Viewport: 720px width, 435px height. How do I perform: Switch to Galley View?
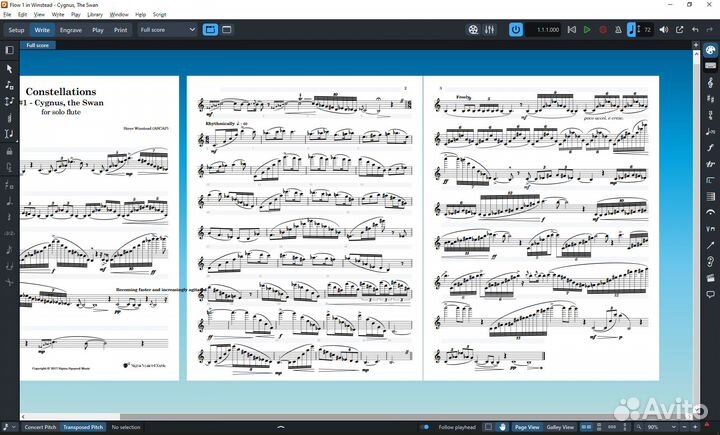coord(560,427)
